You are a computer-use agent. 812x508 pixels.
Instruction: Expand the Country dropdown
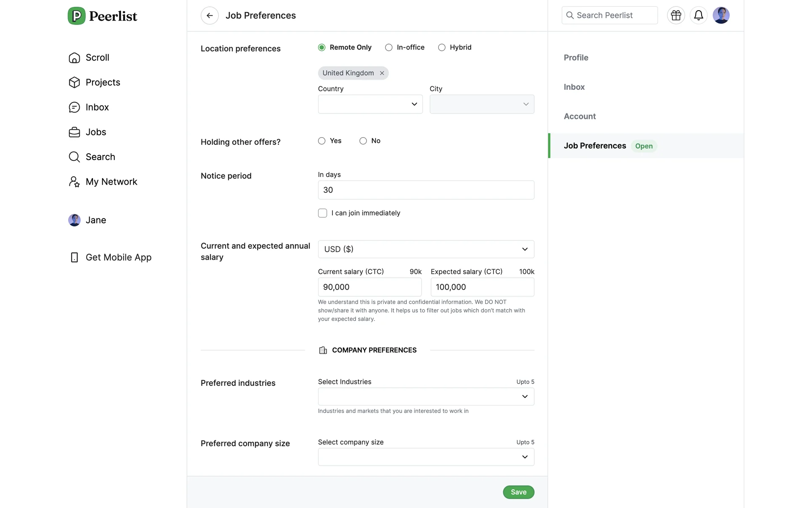pos(370,104)
